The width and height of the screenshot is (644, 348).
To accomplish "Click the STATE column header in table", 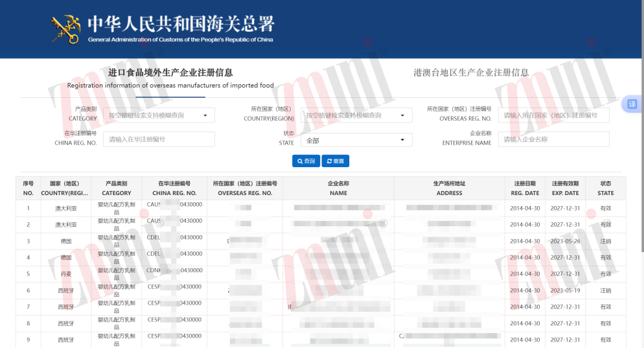I will click(x=605, y=188).
